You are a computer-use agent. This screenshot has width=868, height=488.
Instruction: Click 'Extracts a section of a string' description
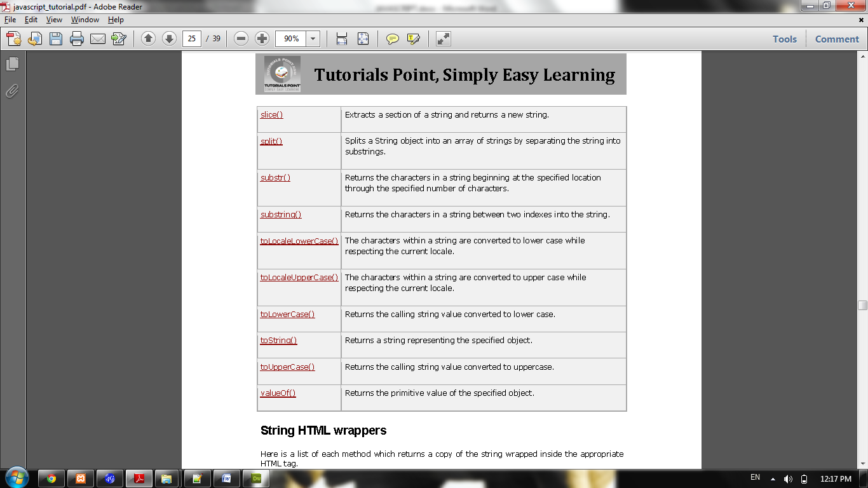(447, 114)
